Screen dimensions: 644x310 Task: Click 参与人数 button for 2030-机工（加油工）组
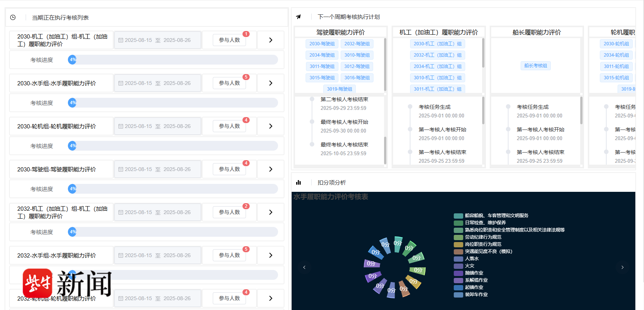tap(229, 40)
